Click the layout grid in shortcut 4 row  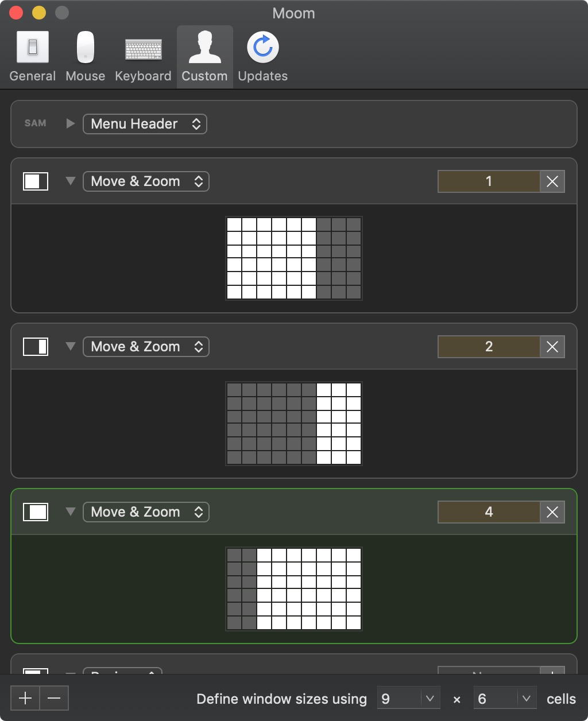point(294,588)
